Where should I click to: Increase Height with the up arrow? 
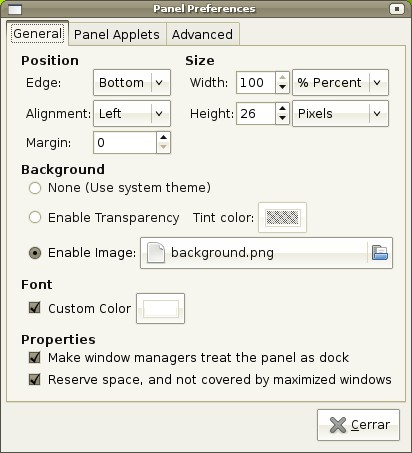point(282,108)
